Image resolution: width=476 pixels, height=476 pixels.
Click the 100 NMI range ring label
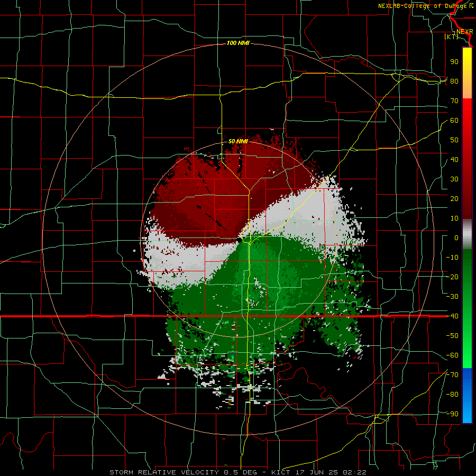238,43
